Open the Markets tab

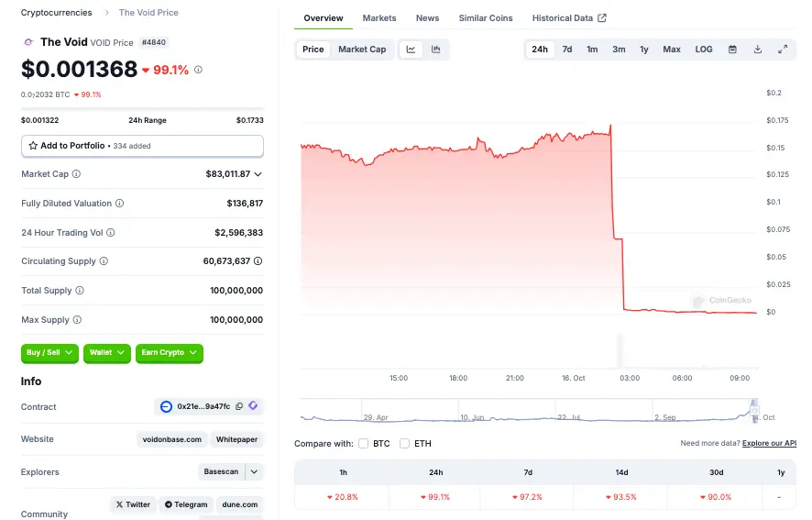(x=379, y=18)
